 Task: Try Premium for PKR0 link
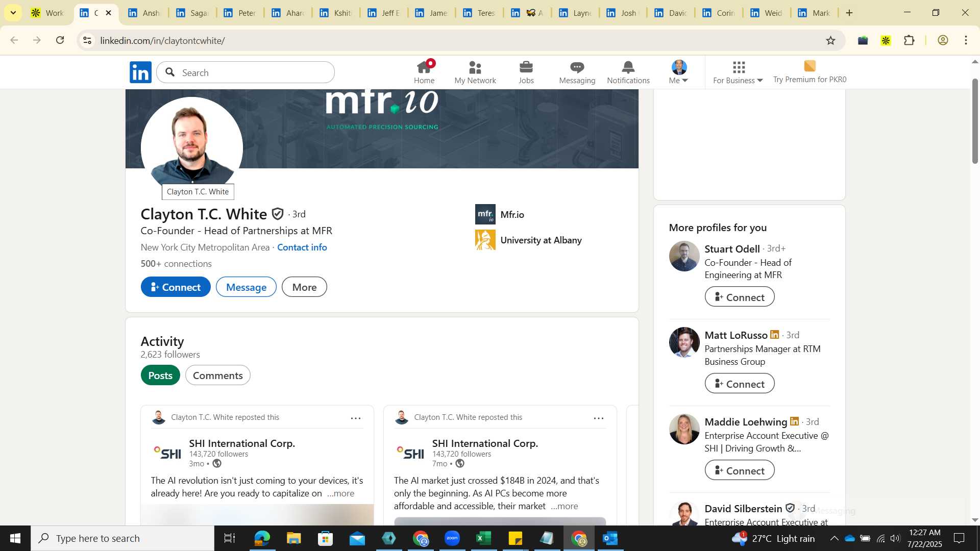coord(810,72)
